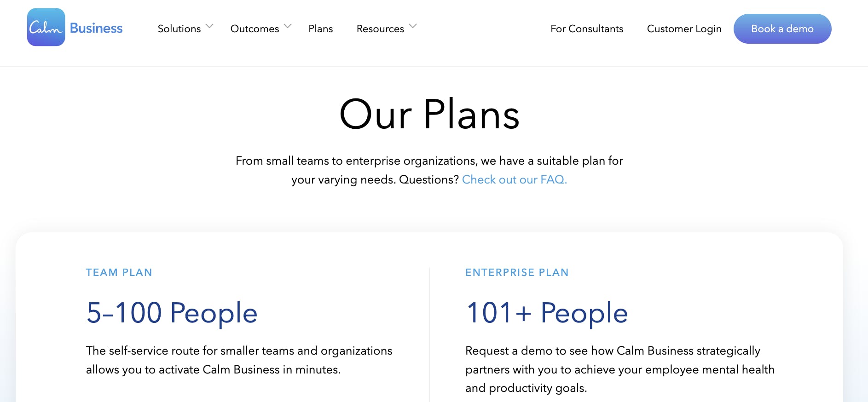Click the Our Plans heading
Screen dimensions: 868x402
(429, 115)
